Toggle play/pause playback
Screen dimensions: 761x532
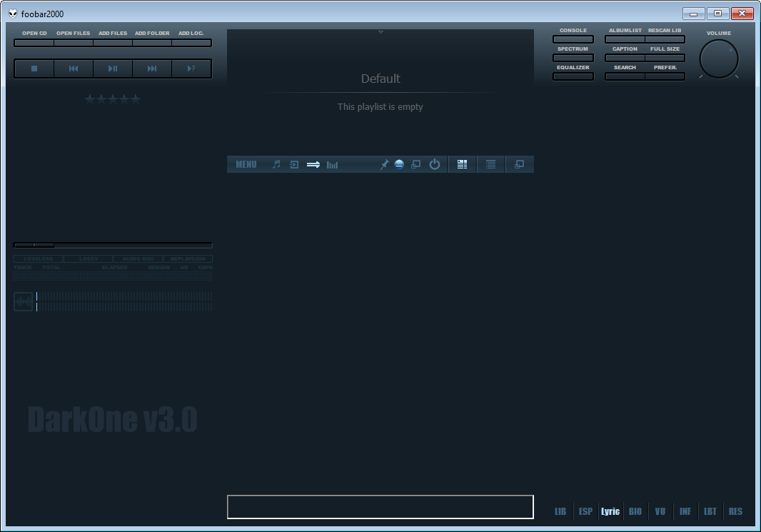click(113, 69)
